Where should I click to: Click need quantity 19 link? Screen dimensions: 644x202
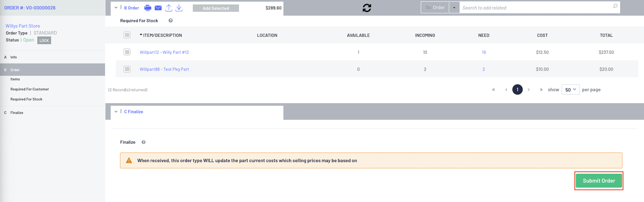pyautogui.click(x=484, y=52)
